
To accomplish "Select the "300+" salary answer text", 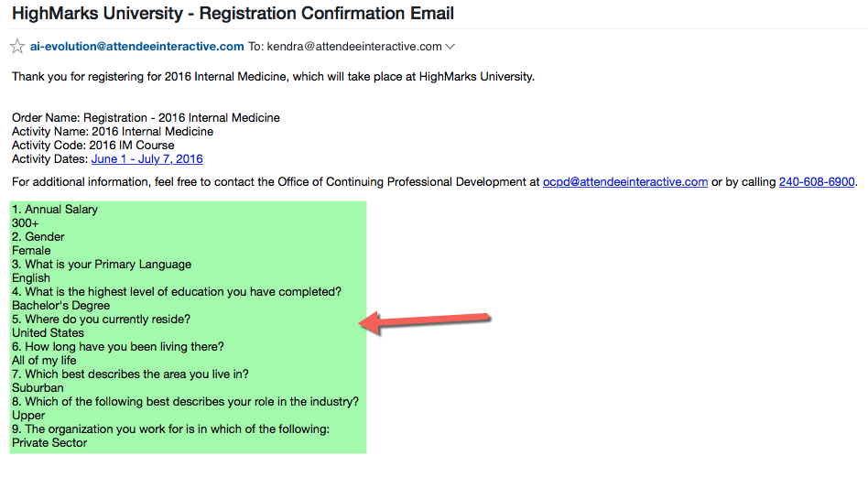I will 26,223.
